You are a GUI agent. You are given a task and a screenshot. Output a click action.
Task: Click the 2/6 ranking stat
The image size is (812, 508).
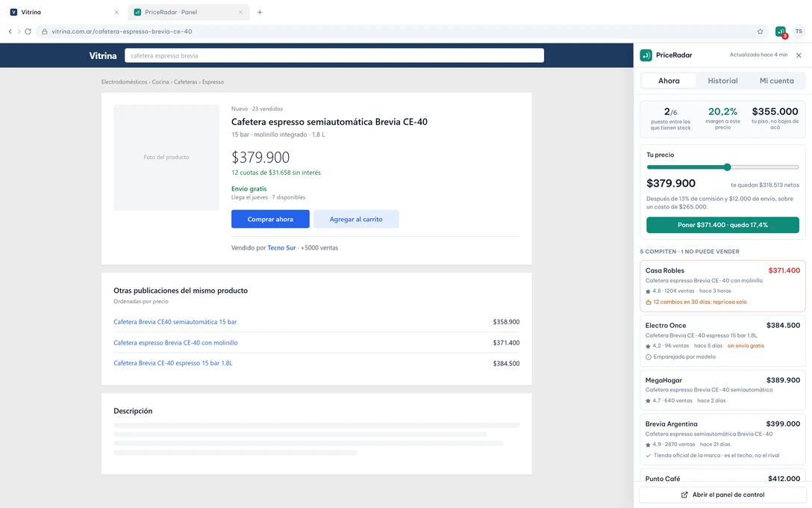click(670, 119)
